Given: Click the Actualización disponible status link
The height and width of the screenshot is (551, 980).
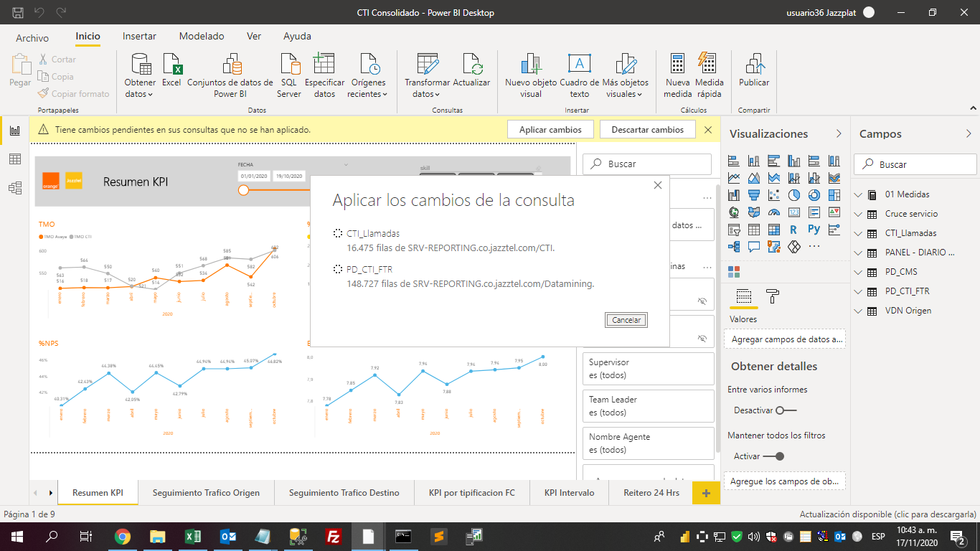Looking at the screenshot, I should coord(888,514).
